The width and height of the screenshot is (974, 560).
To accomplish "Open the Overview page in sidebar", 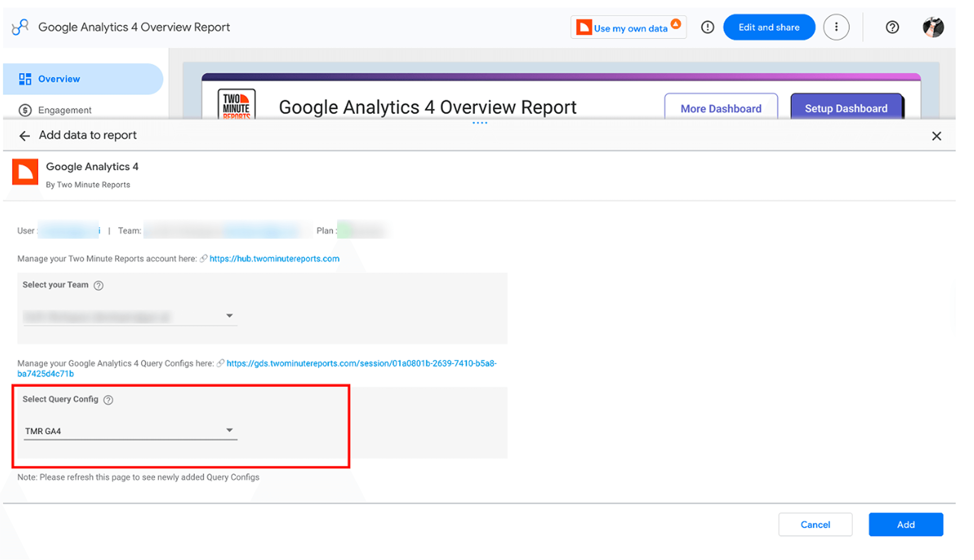I will [83, 79].
